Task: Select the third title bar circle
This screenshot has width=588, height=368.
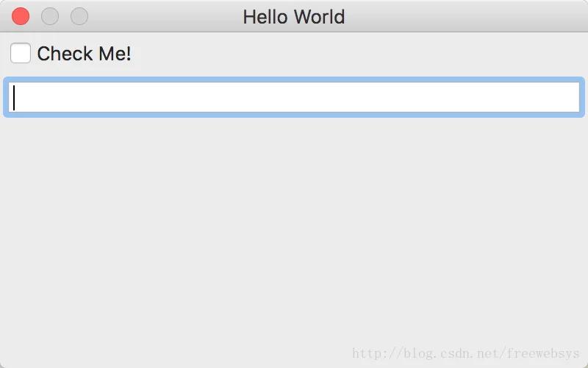Action: [79, 16]
